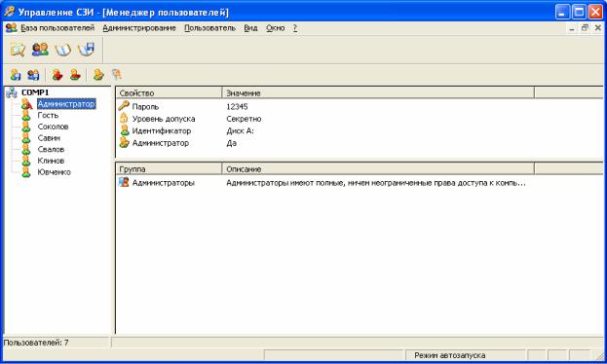The height and width of the screenshot is (364, 607).
Task: Click the Секретно access level value
Action: 244,119
